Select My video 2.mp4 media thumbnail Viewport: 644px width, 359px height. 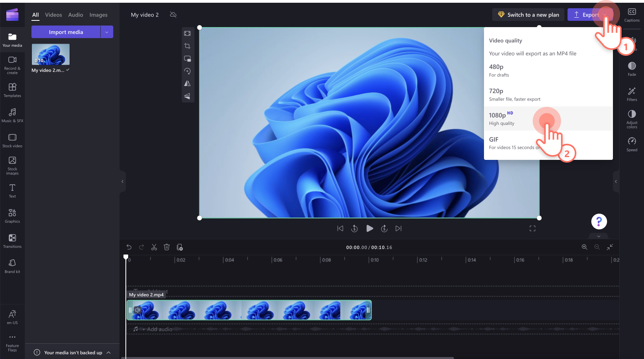pos(51,54)
